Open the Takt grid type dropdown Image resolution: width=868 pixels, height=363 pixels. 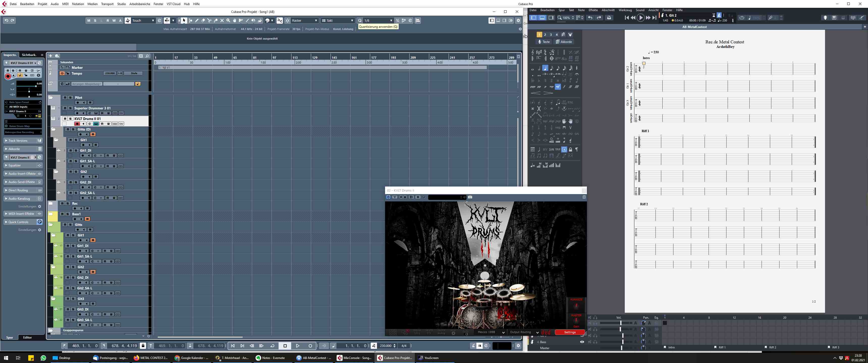pyautogui.click(x=338, y=20)
